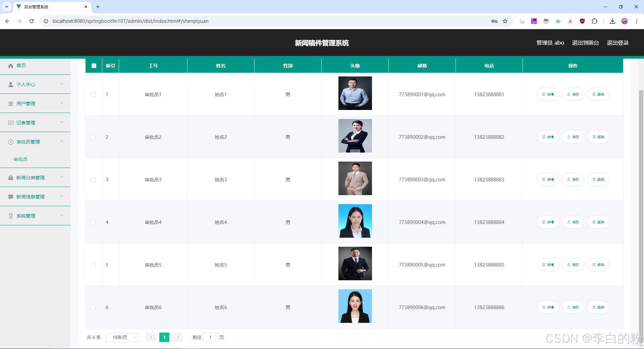Click email 773890003@qq.com cell
644x349 pixels.
[422, 180]
